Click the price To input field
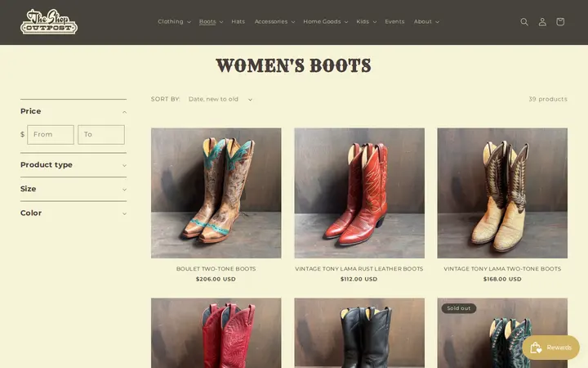588x368 pixels. (101, 134)
